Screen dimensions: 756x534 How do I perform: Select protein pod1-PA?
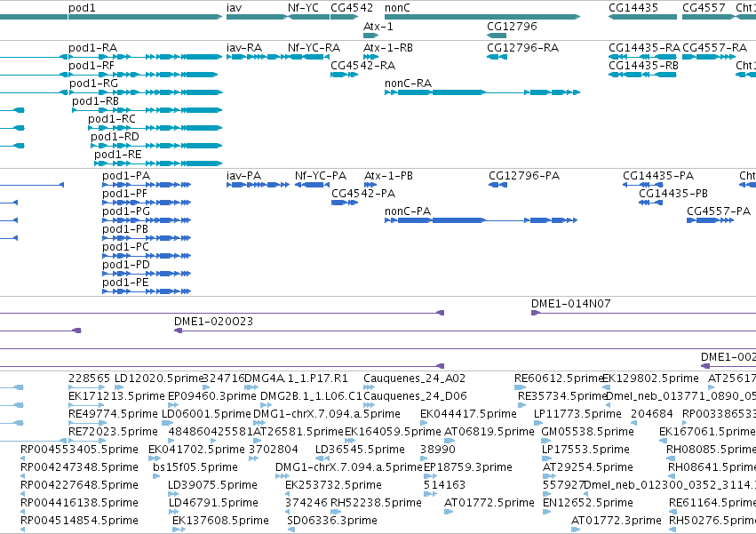[126, 176]
